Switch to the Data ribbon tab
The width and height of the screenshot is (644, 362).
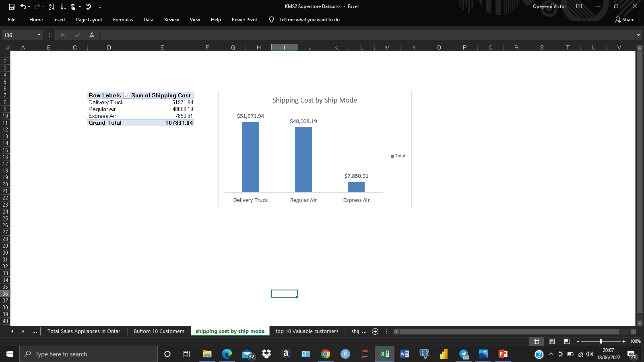coord(148,20)
